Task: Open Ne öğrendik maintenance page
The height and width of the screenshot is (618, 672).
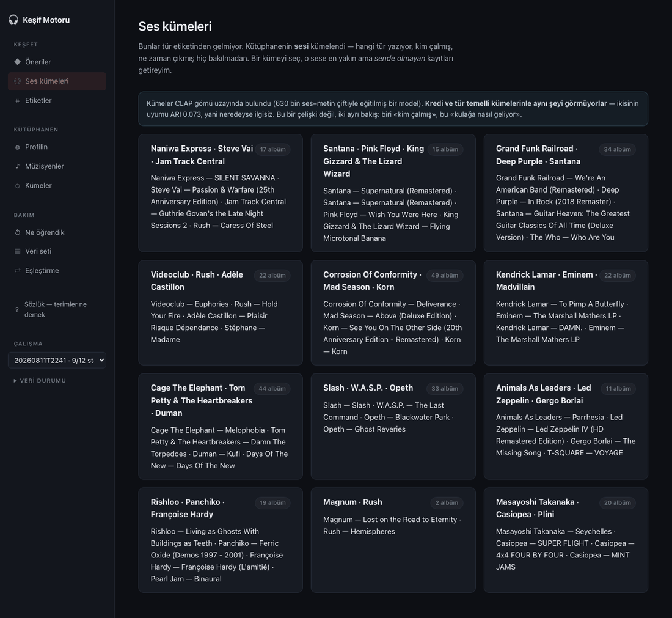Action: [57, 232]
